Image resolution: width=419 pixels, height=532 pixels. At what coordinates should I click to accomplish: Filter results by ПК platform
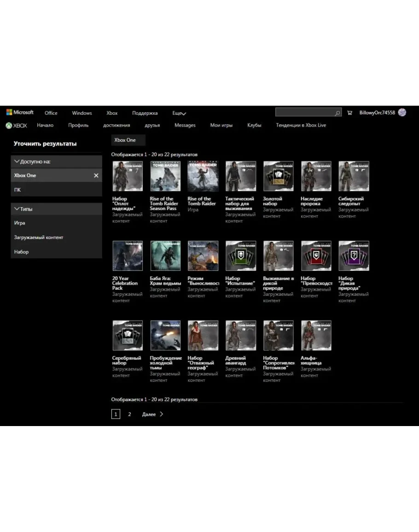click(x=17, y=190)
